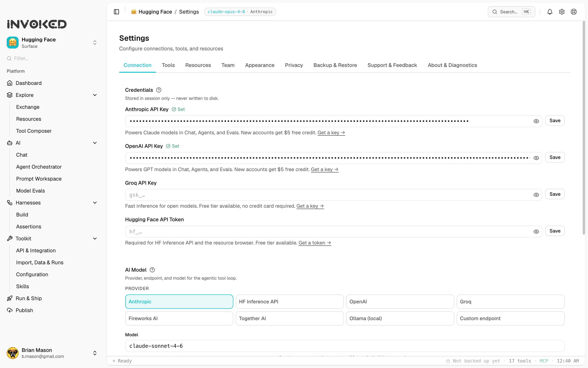Click the OpenAI key Set checkmark icon
The width and height of the screenshot is (588, 368).
pos(168,146)
